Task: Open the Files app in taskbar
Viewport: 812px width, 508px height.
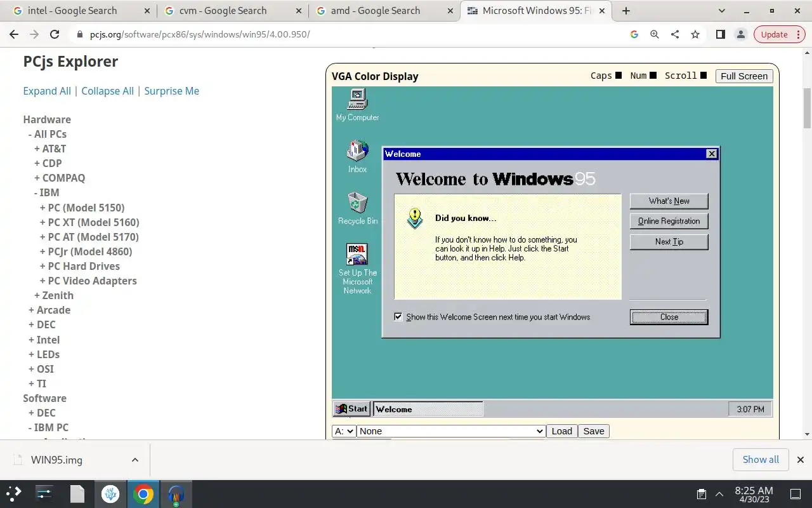Action: pyautogui.click(x=77, y=494)
